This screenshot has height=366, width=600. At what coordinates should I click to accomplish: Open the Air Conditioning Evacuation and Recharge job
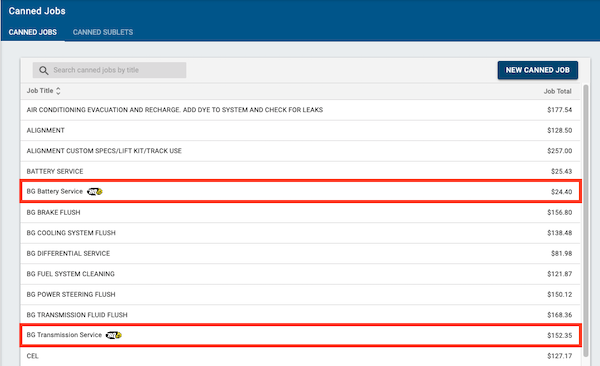click(300, 110)
